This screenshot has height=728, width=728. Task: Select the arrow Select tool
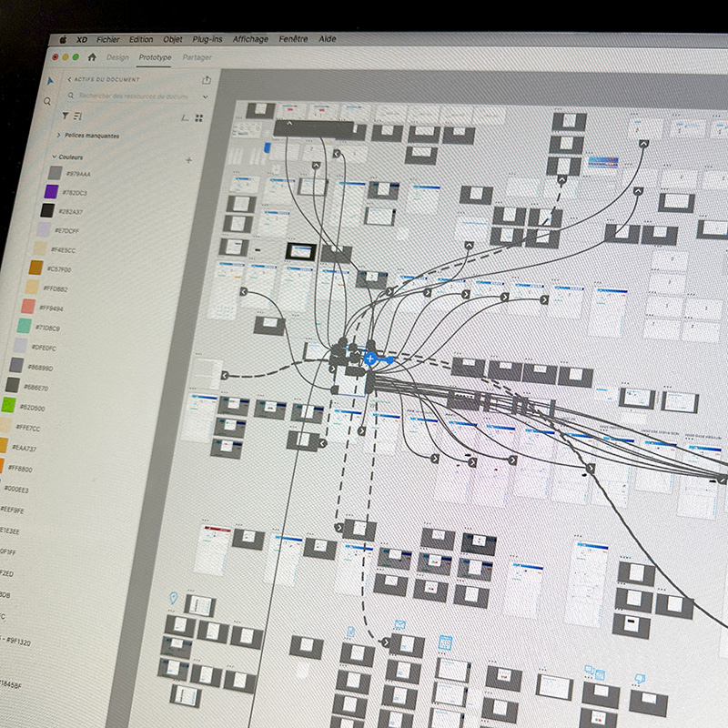[x=50, y=80]
